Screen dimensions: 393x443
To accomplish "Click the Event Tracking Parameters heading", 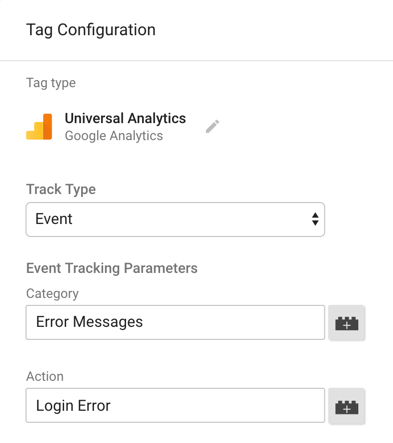I will pyautogui.click(x=112, y=268).
